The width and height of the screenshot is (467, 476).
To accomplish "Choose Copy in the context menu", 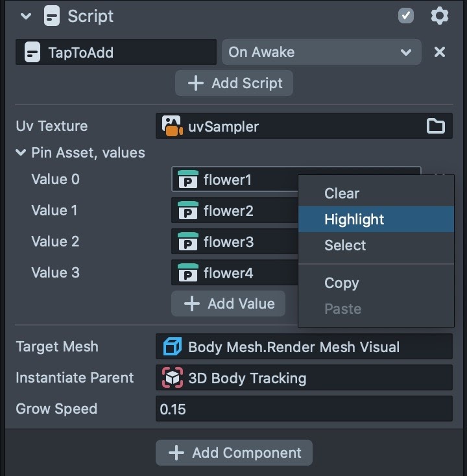I will pyautogui.click(x=342, y=283).
